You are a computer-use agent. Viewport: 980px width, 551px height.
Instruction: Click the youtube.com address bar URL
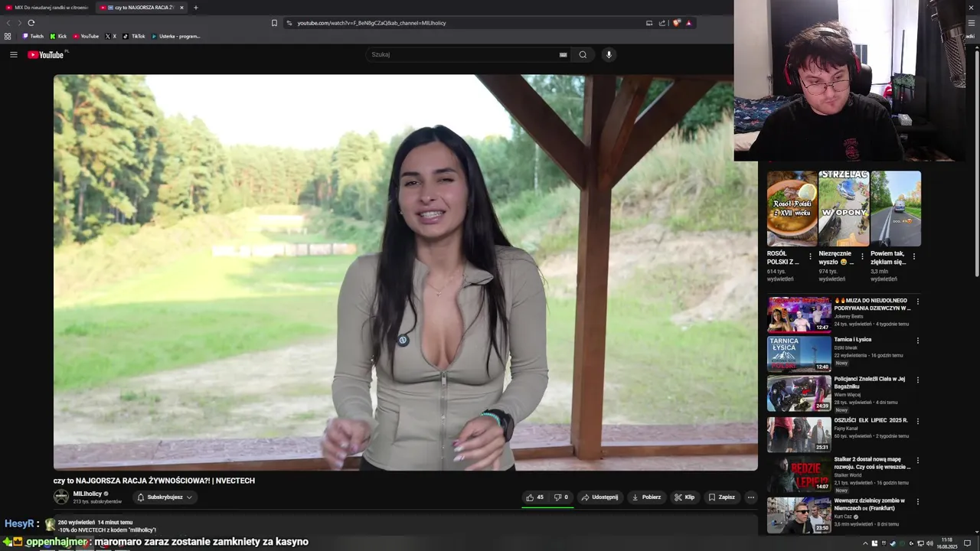[371, 23]
